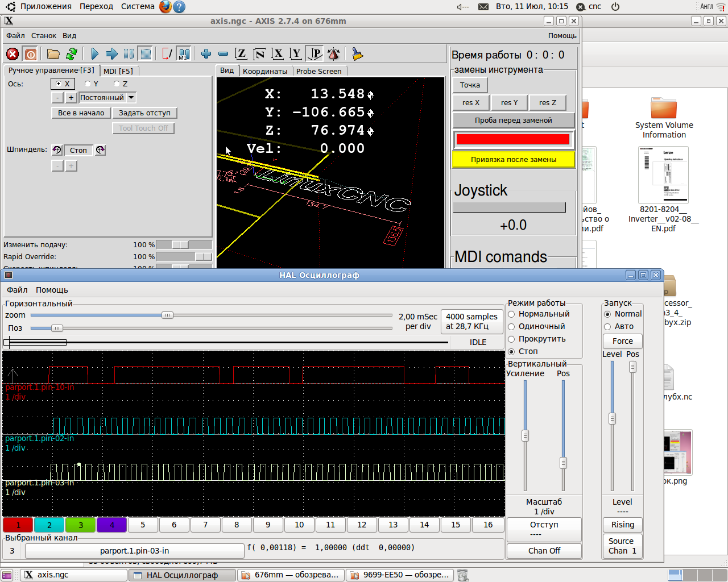728x582 pixels.
Task: Set oscilloscope run mode to Нормальный
Action: pyautogui.click(x=511, y=314)
